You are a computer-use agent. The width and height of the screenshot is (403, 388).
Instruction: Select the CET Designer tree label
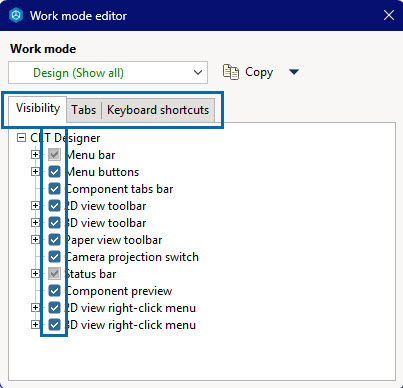pos(65,138)
